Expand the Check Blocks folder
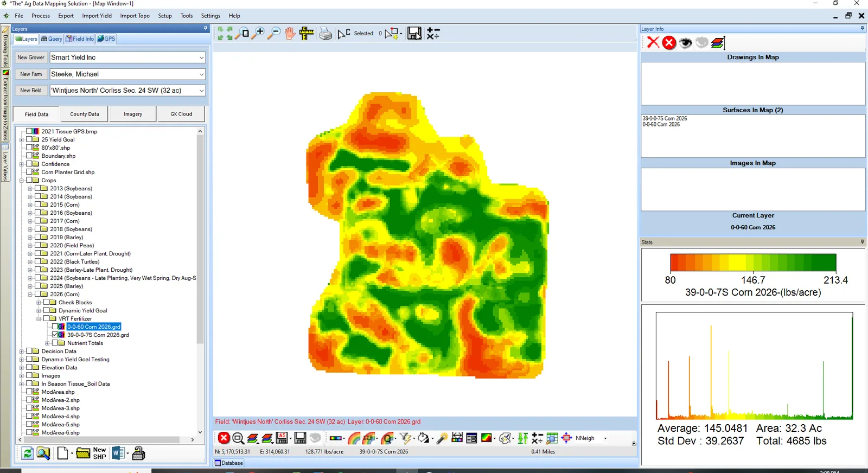 [x=39, y=302]
